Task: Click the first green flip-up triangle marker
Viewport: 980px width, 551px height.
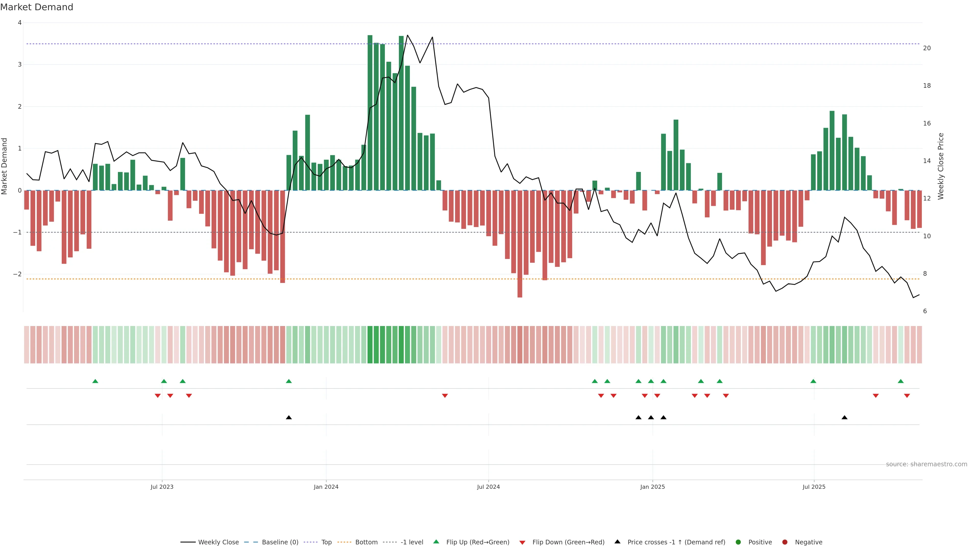Action: [95, 381]
